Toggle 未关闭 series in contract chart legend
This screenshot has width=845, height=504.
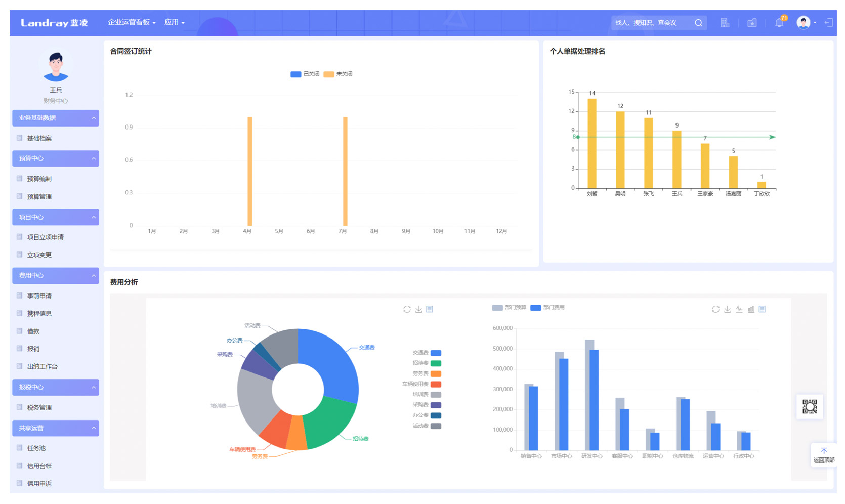[338, 74]
